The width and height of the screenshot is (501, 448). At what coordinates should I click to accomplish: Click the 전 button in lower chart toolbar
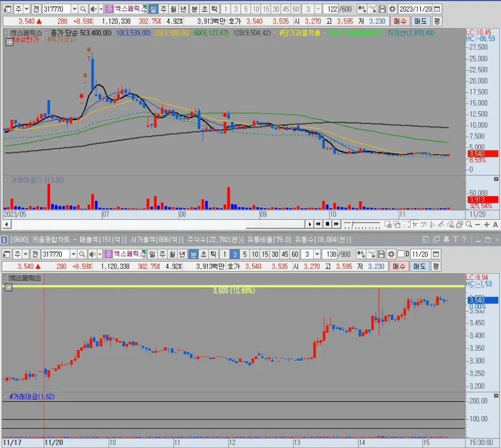[x=35, y=254]
